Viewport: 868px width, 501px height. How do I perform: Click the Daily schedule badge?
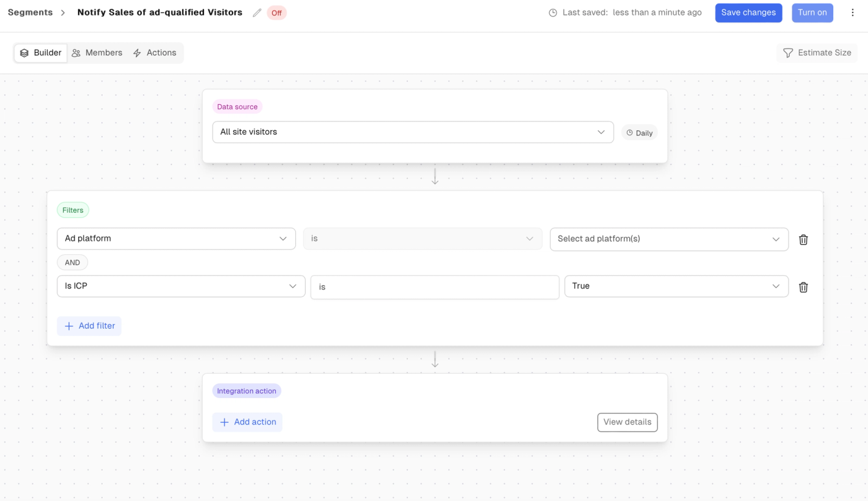639,133
